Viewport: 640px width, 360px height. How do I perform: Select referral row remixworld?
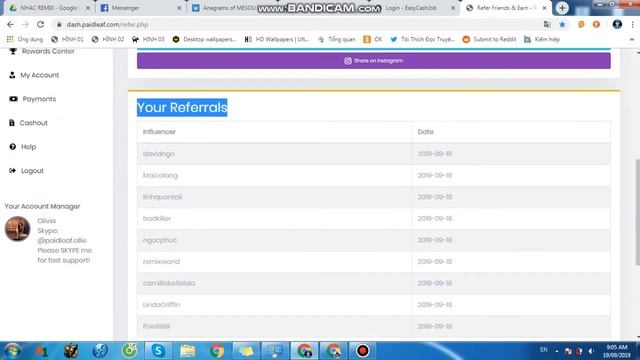pos(373,262)
